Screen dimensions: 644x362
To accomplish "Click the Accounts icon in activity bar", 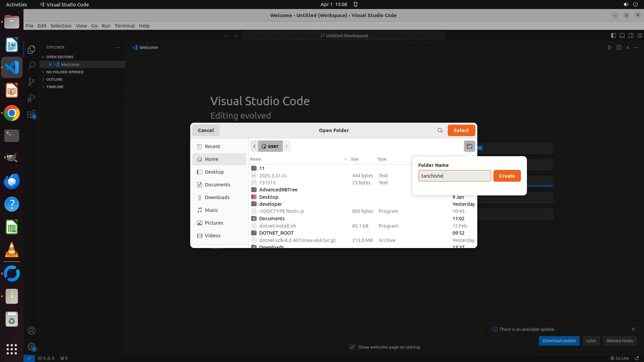I will tap(32, 330).
